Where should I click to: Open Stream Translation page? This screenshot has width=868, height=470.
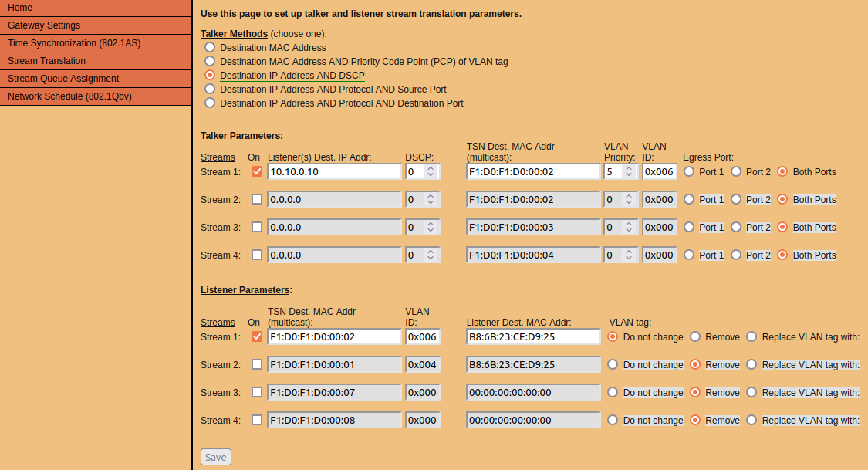(x=96, y=61)
